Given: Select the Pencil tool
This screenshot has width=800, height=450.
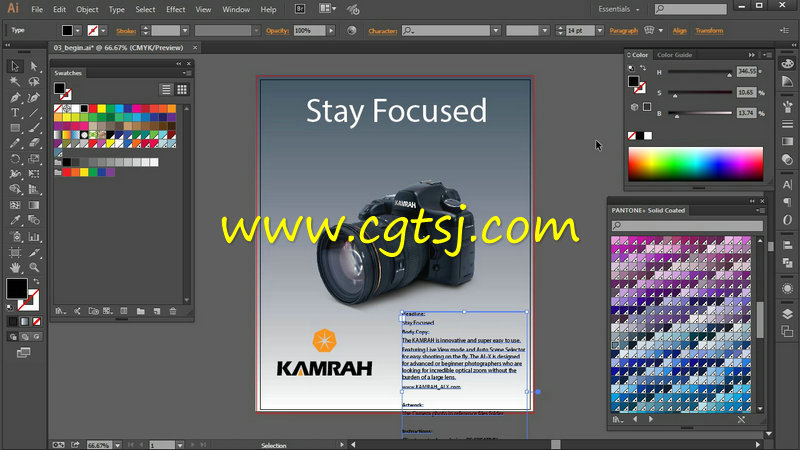Looking at the screenshot, I should click(15, 143).
